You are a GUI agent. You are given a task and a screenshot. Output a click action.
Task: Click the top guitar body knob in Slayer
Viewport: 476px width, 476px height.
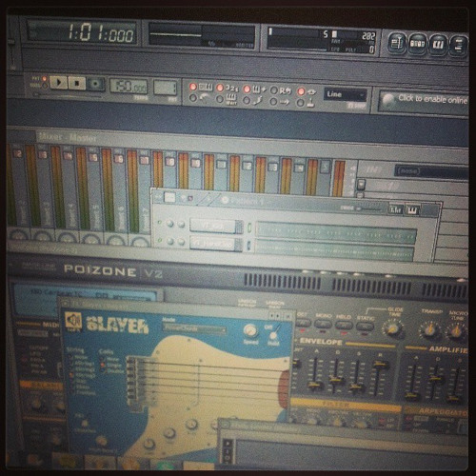[192, 425]
